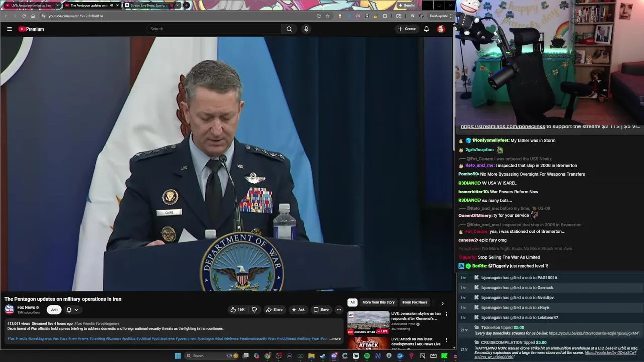Click the #breakingnews hashtag near view count

(x=107, y=324)
